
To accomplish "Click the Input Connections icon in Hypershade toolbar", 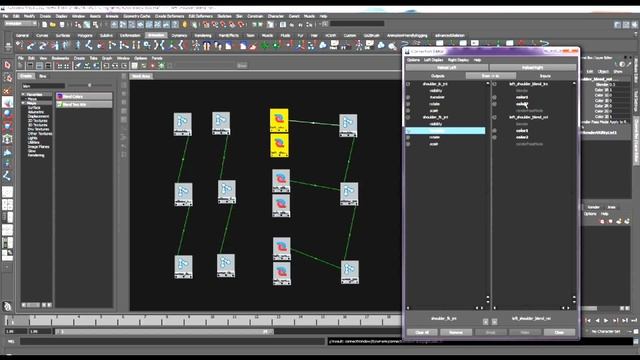I will pos(106,65).
